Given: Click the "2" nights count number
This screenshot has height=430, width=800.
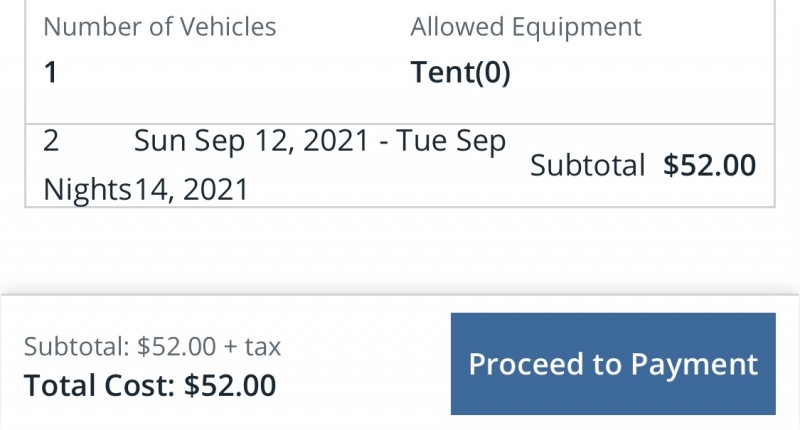Looking at the screenshot, I should [51, 142].
